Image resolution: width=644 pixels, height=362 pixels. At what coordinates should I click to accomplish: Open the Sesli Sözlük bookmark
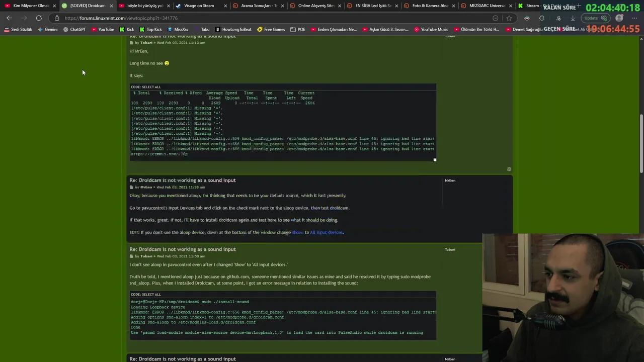coord(18,30)
